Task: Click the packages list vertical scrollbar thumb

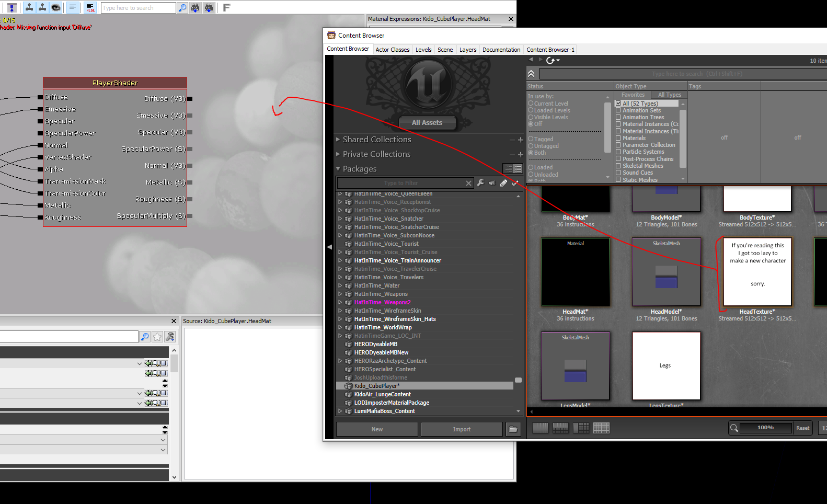Action: 518,380
